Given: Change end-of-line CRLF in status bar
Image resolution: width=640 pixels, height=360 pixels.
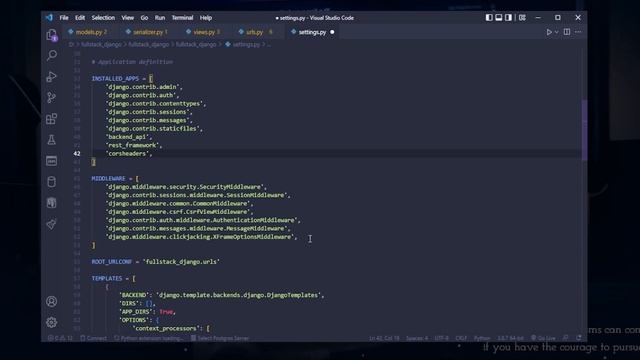Looking at the screenshot, I should coord(461,338).
